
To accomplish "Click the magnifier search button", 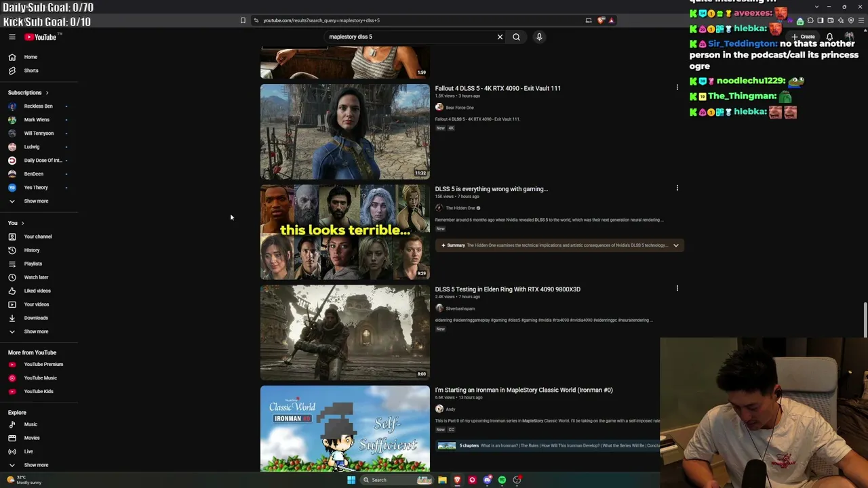I will pyautogui.click(x=516, y=37).
